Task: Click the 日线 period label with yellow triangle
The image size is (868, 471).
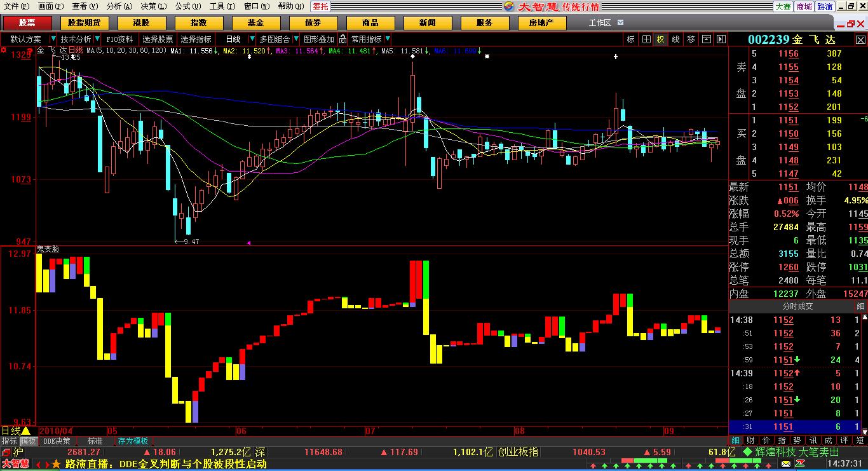Action: click(17, 431)
